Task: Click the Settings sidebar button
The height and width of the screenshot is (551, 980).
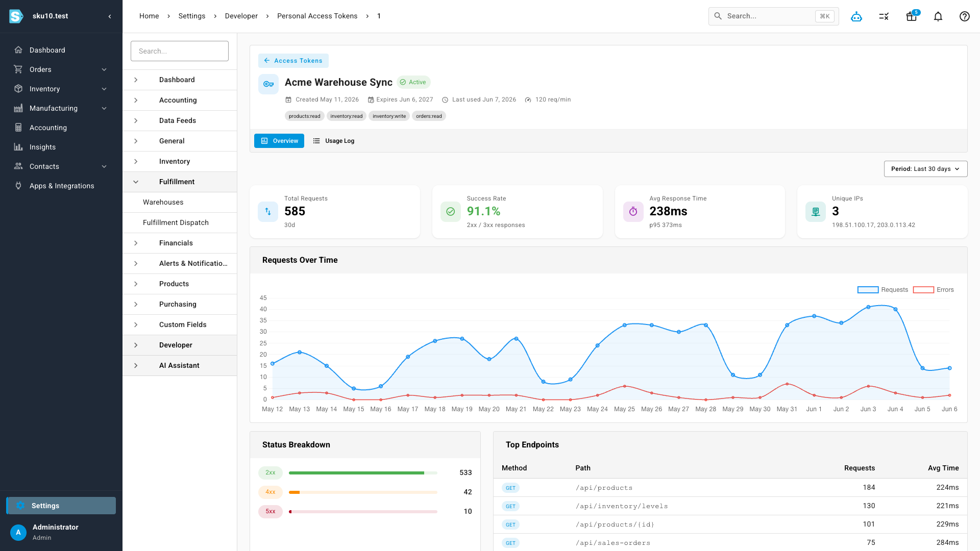Action: pyautogui.click(x=61, y=506)
